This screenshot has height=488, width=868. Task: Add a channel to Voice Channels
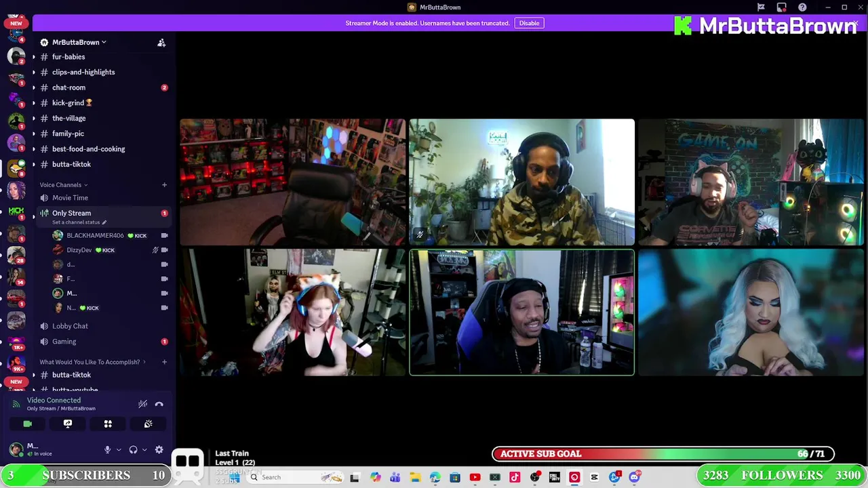(164, 184)
